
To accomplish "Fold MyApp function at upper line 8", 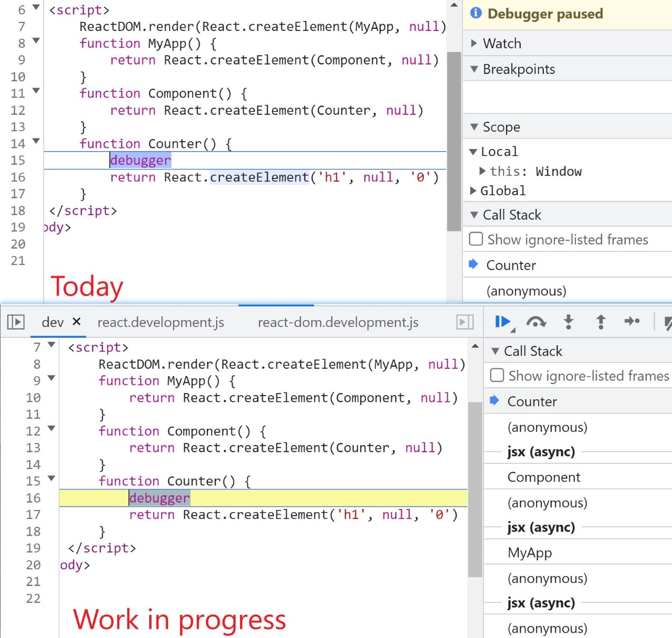I will click(36, 40).
